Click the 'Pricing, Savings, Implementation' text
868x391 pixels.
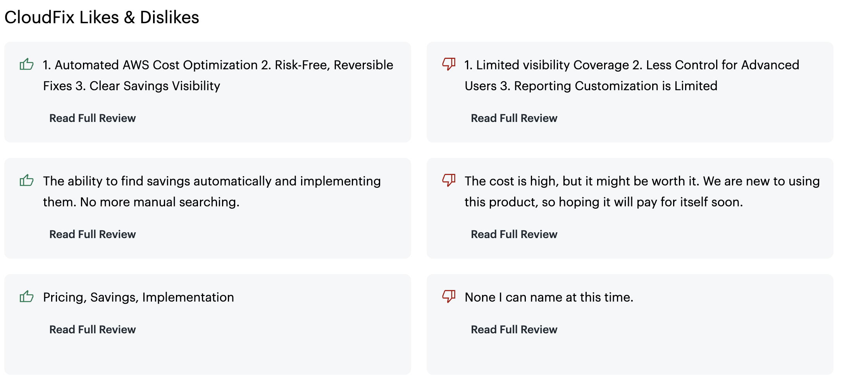click(138, 297)
